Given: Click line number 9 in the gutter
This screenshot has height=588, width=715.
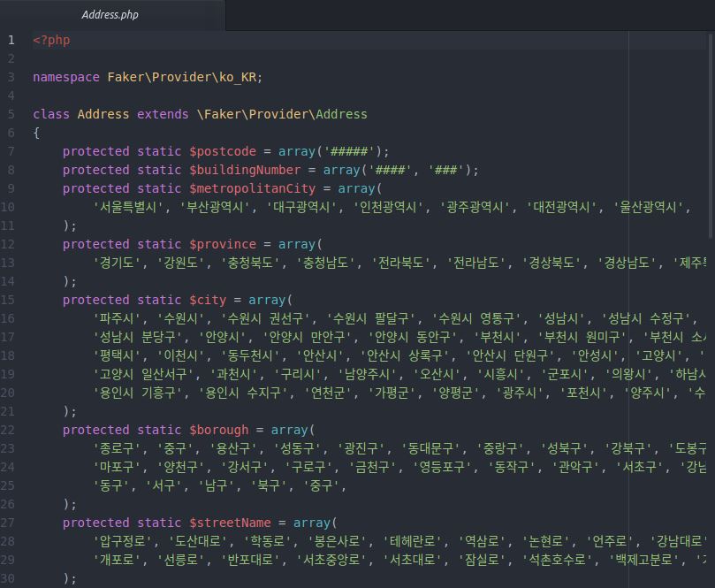Looking at the screenshot, I should [11, 188].
